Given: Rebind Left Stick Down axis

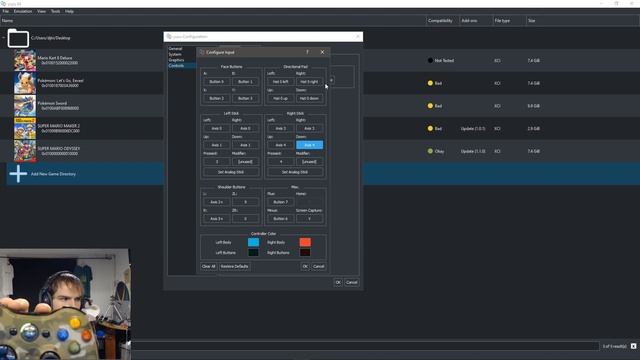Looking at the screenshot, I should (x=245, y=145).
